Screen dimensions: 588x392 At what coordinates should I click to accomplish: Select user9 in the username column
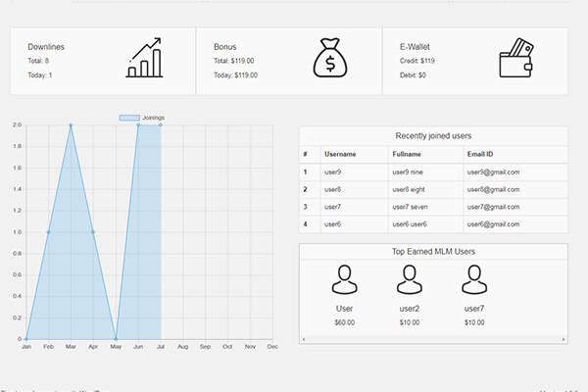pos(335,172)
